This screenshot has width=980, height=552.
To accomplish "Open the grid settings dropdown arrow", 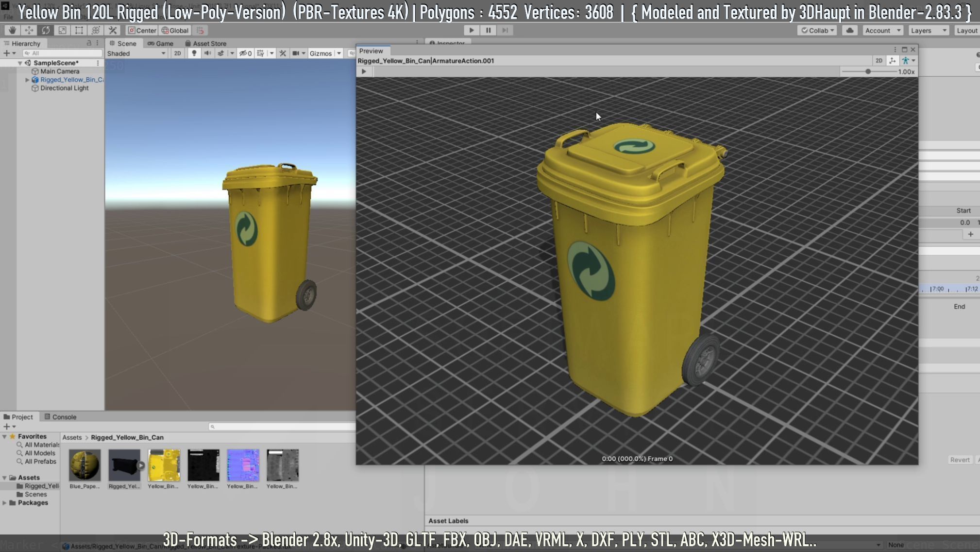I will tap(271, 53).
